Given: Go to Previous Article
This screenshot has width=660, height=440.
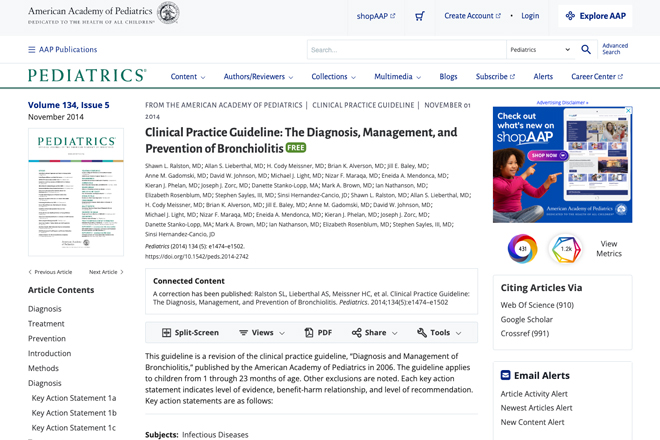Looking at the screenshot, I should point(50,272).
